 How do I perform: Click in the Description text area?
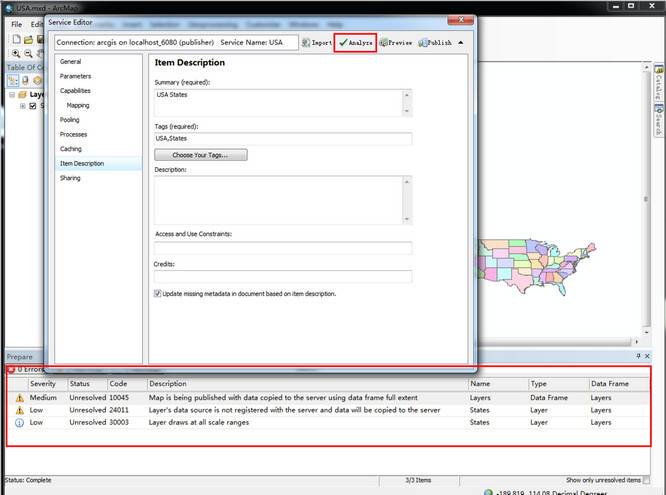279,200
